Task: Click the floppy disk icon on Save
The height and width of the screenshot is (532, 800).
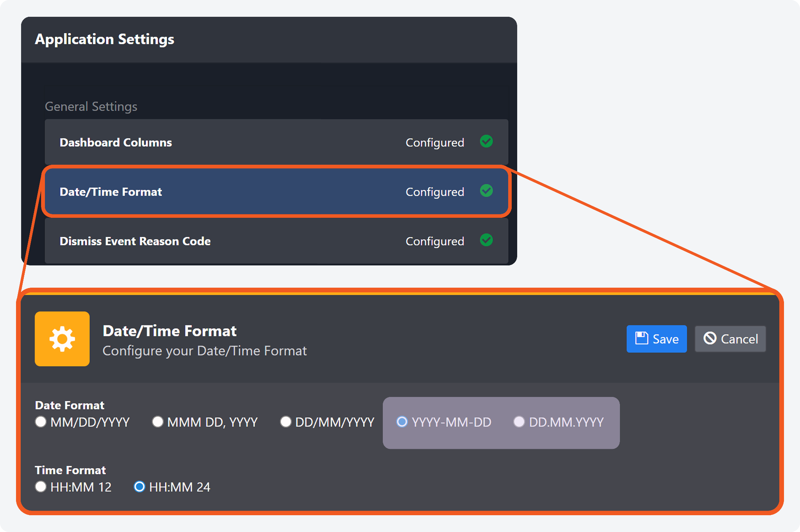Action: click(x=641, y=338)
